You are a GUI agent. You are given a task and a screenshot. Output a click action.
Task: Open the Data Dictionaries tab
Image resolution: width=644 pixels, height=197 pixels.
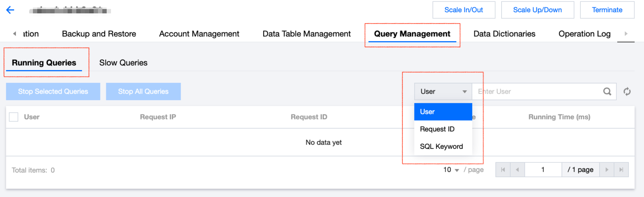(504, 34)
